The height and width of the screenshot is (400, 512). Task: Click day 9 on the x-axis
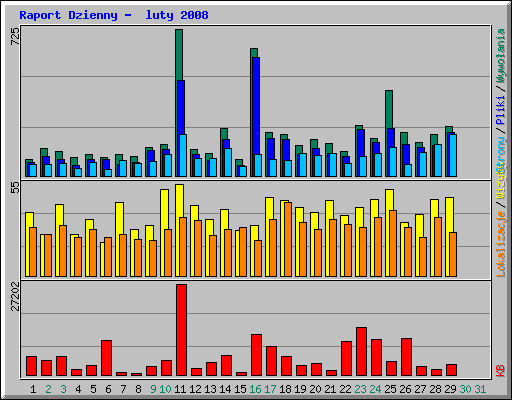(x=153, y=389)
